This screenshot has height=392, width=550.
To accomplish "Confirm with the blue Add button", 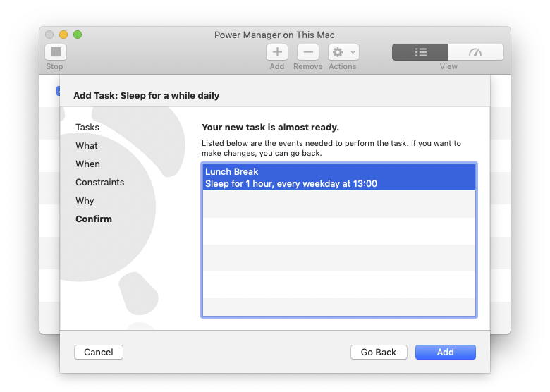I will (445, 352).
